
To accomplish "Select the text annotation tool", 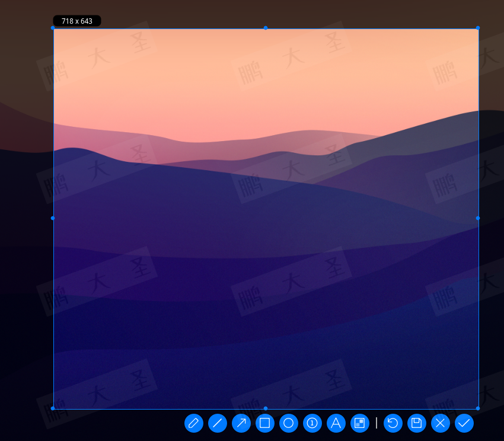I will click(336, 423).
